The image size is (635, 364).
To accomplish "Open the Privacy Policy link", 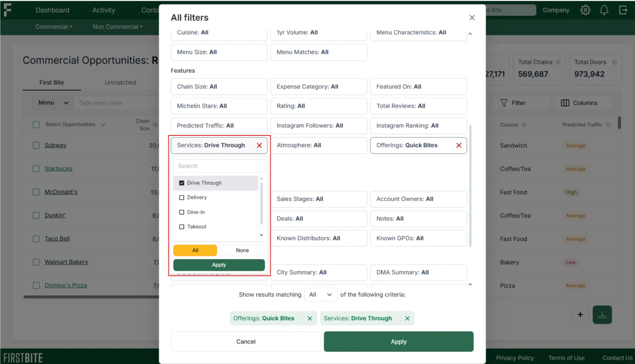I will click(515, 358).
